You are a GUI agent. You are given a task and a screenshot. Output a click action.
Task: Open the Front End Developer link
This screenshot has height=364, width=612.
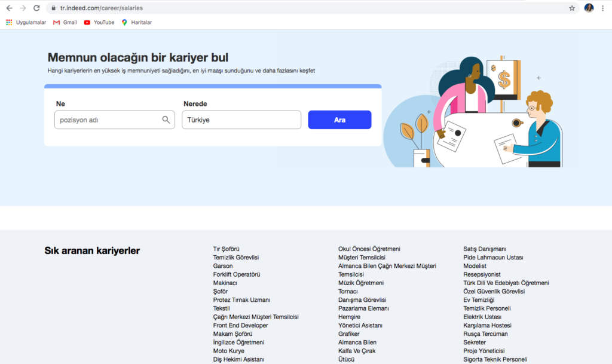[240, 325]
